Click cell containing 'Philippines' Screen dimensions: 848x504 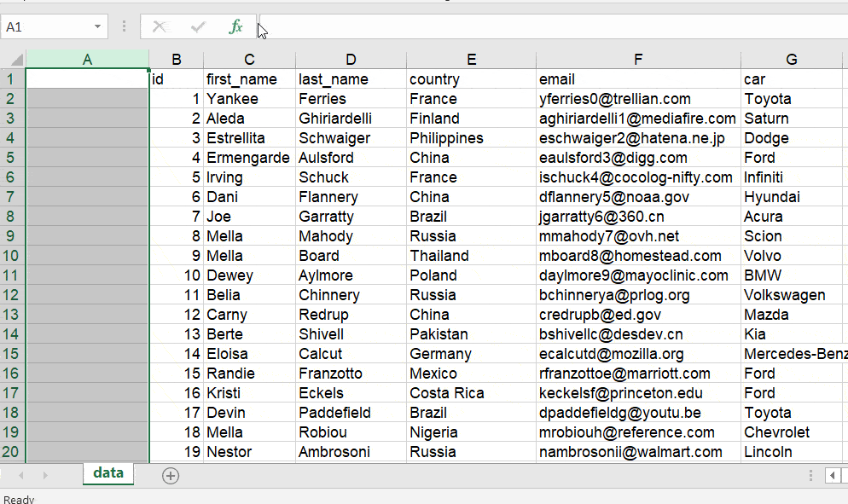(472, 138)
